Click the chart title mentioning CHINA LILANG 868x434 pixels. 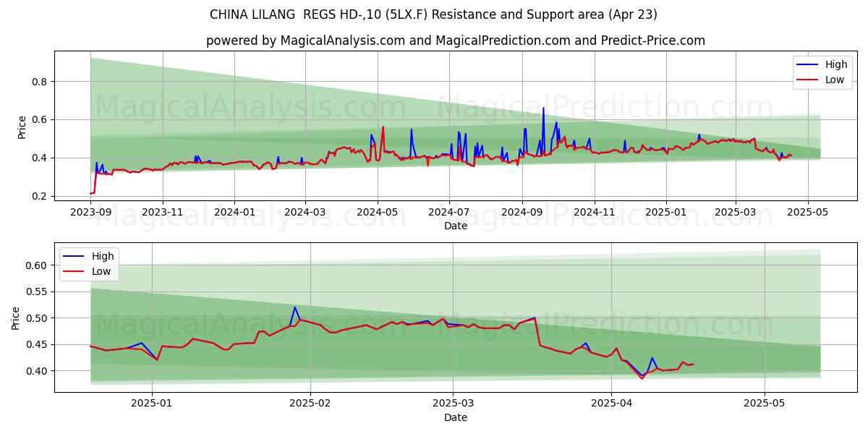(x=433, y=14)
